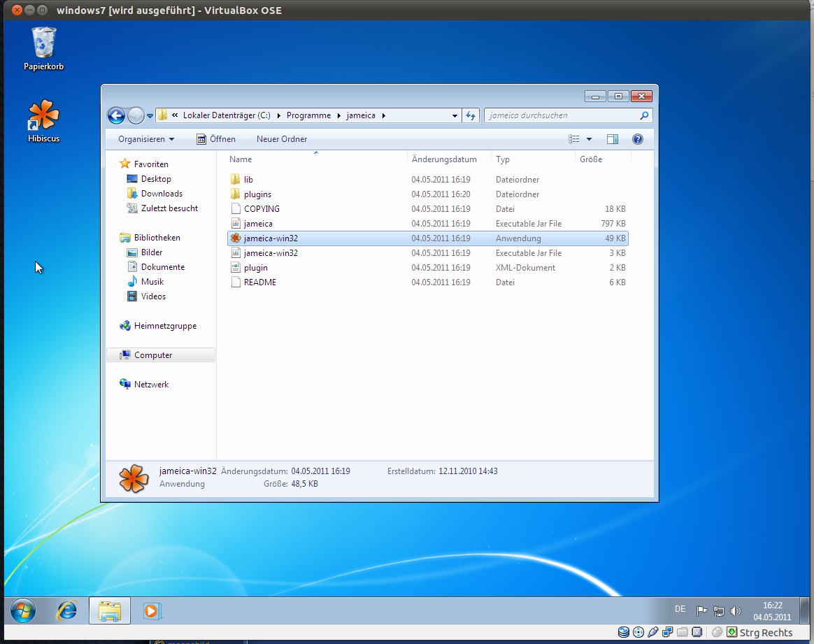Open Downloads in the navigation pane
This screenshot has width=814, height=644.
tap(155, 194)
